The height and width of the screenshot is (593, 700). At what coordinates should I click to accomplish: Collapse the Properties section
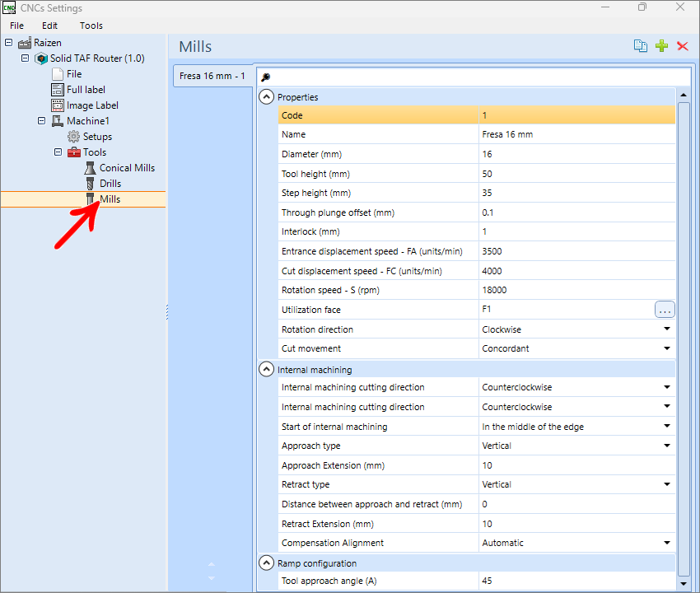click(x=267, y=96)
